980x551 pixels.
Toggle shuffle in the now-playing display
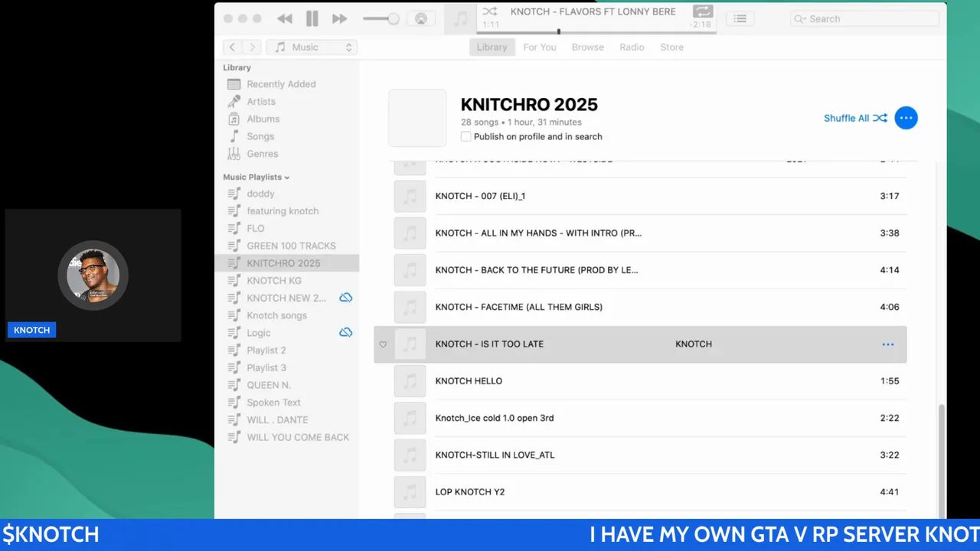pos(490,11)
